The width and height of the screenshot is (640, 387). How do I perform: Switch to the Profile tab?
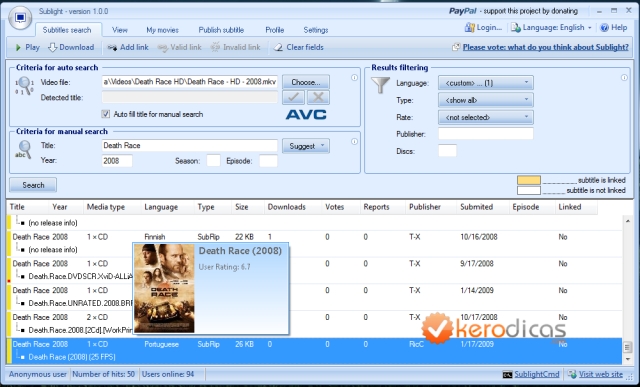[275, 30]
